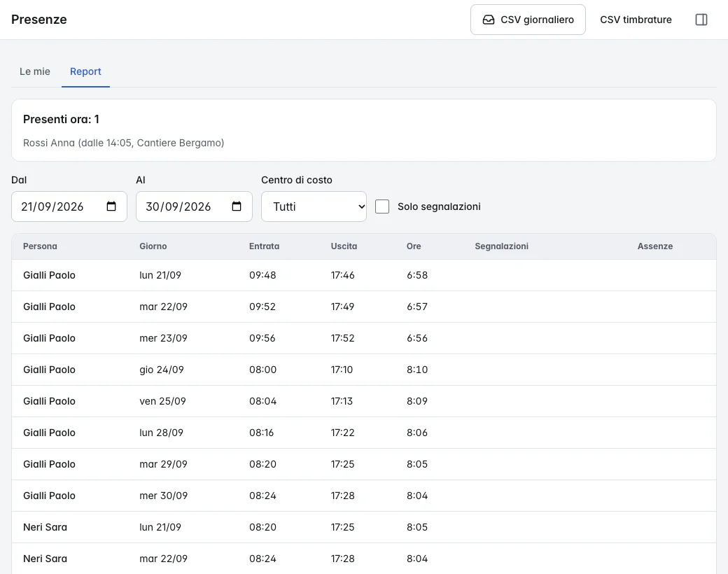Click the Persona column header
The image size is (728, 574).
(40, 246)
